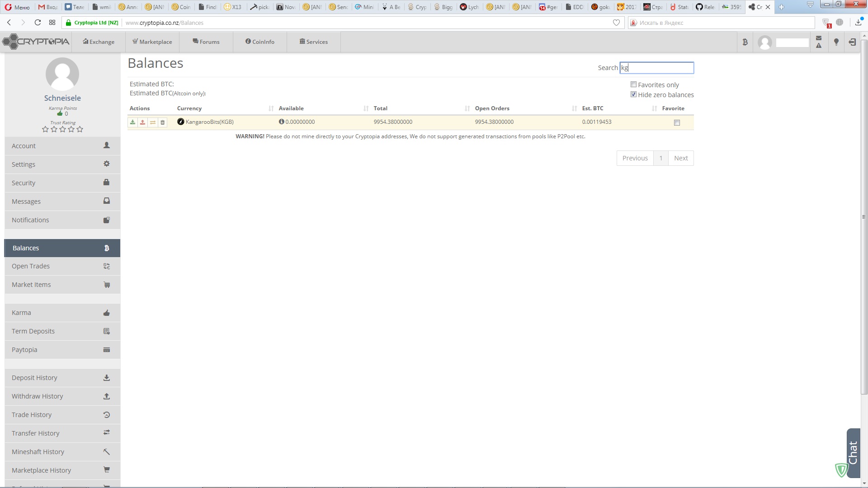
Task: Click page 1 in pagination
Action: [660, 158]
